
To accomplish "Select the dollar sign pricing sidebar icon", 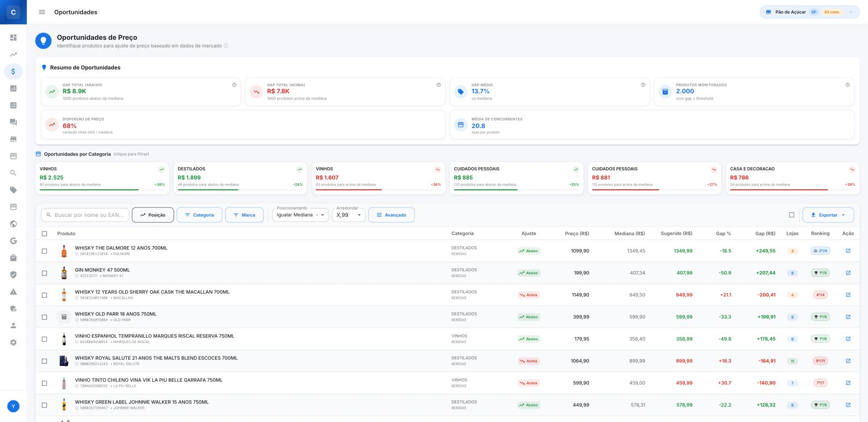I will (x=14, y=71).
